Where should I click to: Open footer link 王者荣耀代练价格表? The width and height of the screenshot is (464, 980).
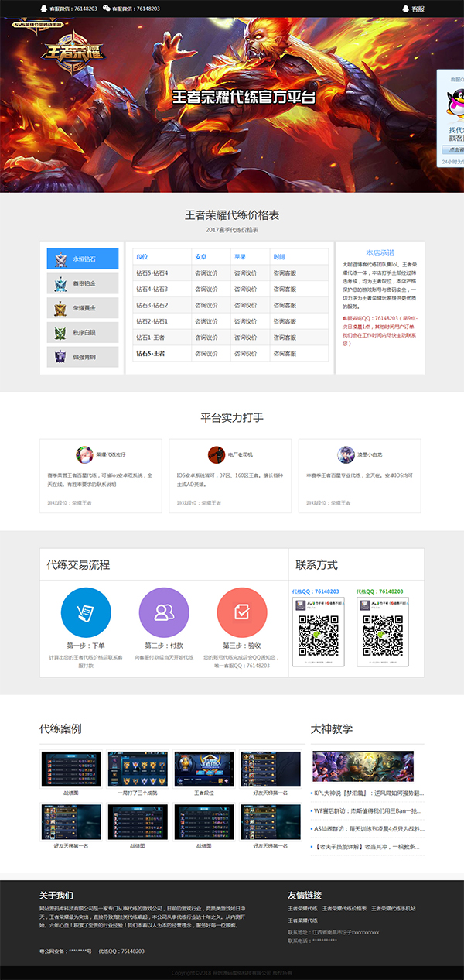click(x=344, y=908)
